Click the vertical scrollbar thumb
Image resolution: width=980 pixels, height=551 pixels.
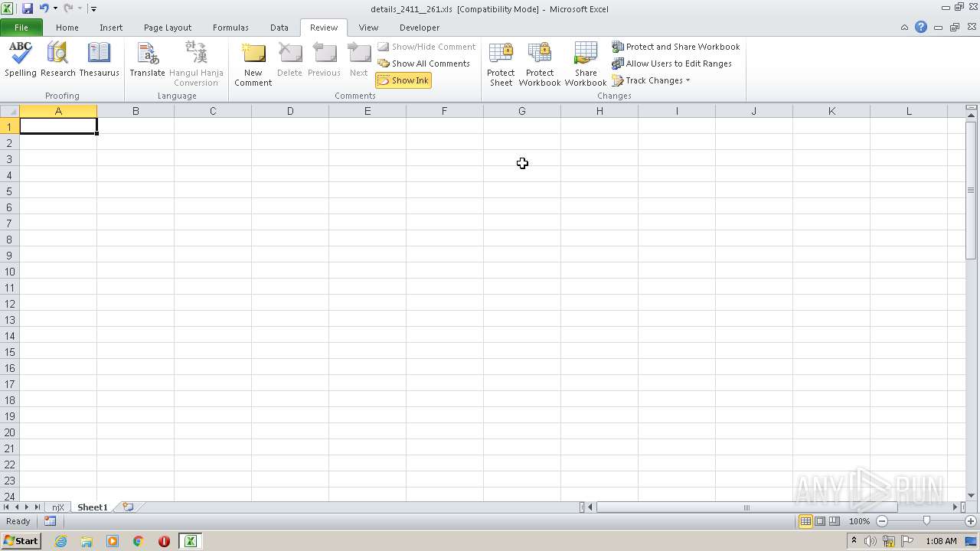pyautogui.click(x=971, y=190)
